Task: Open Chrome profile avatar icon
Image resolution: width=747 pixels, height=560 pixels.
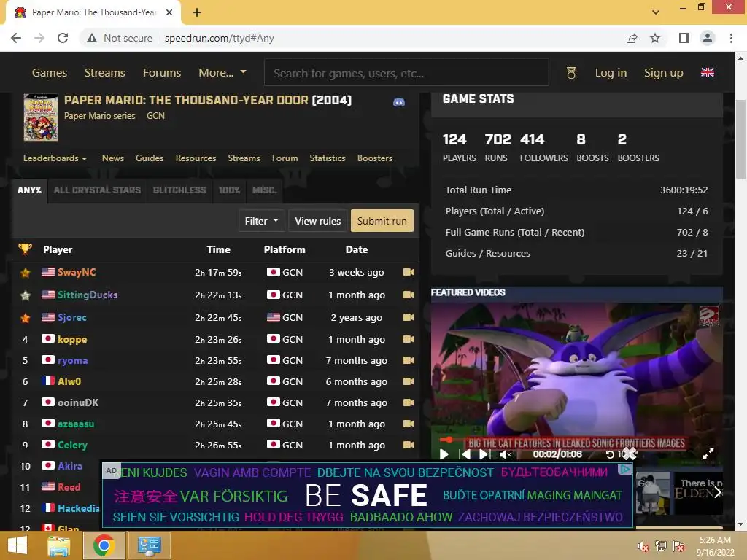Action: (708, 38)
